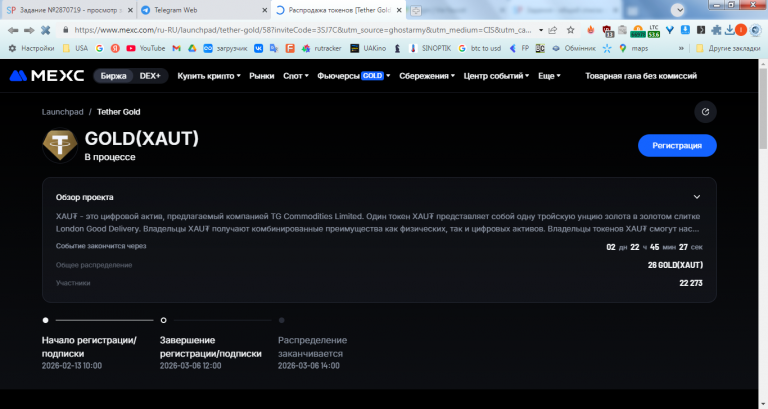Open the YouTube bookmark
The height and width of the screenshot is (409, 768).
(x=145, y=48)
